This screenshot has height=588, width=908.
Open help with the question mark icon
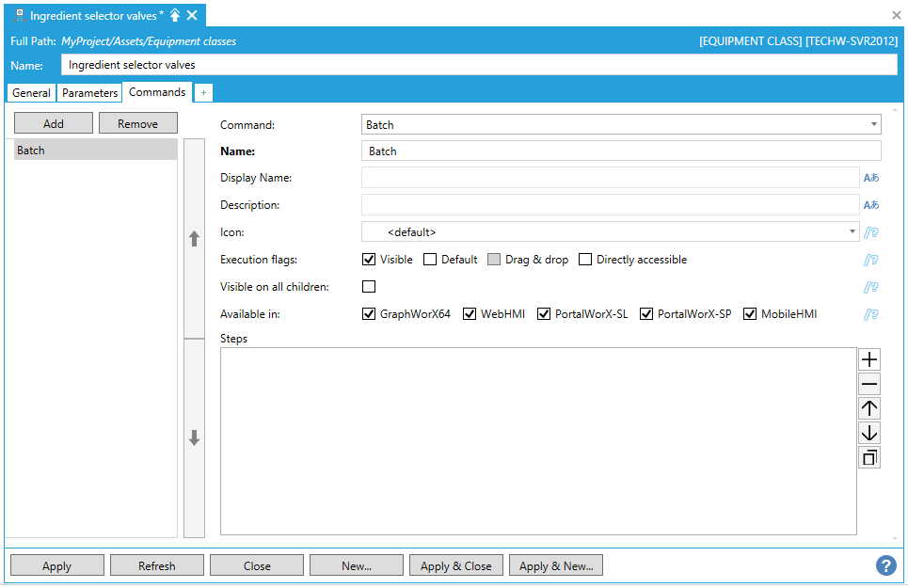click(x=885, y=565)
